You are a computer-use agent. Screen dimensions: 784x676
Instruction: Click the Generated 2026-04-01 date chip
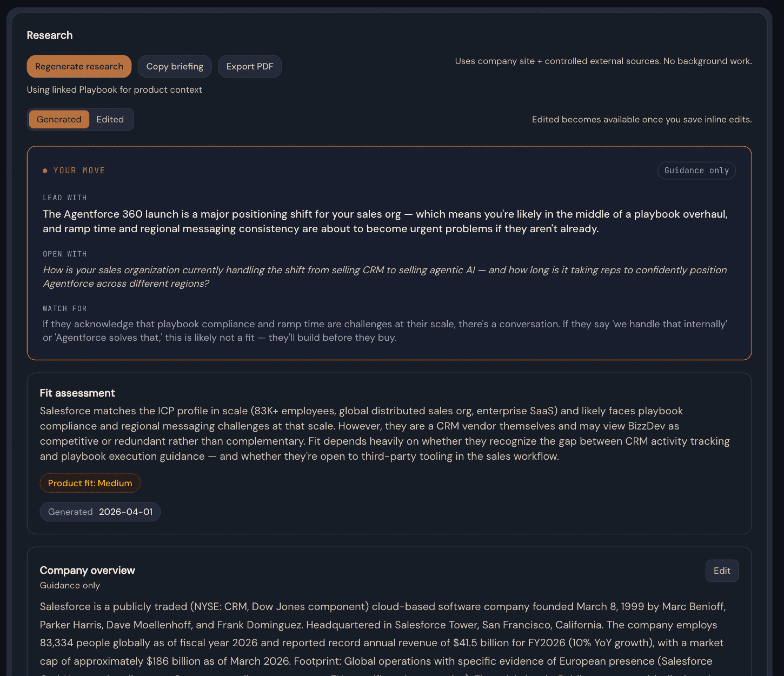click(100, 511)
